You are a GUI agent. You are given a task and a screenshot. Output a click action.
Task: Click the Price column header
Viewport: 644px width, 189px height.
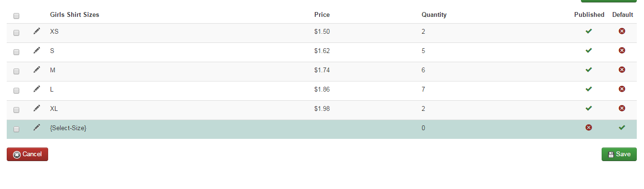[322, 14]
